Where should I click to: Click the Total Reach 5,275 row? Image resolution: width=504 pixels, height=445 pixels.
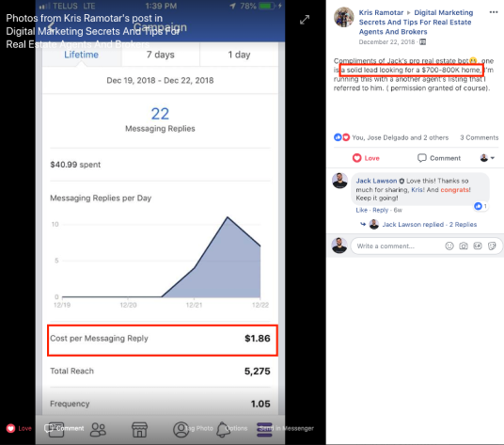[x=160, y=371]
